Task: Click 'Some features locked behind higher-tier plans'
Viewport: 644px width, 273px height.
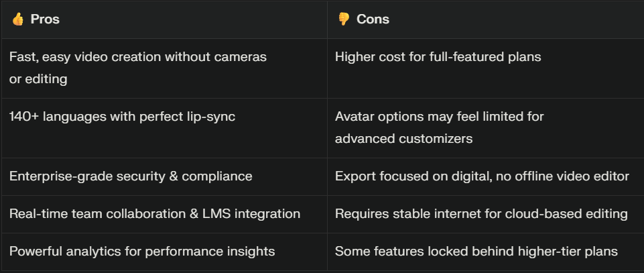Action: point(476,252)
